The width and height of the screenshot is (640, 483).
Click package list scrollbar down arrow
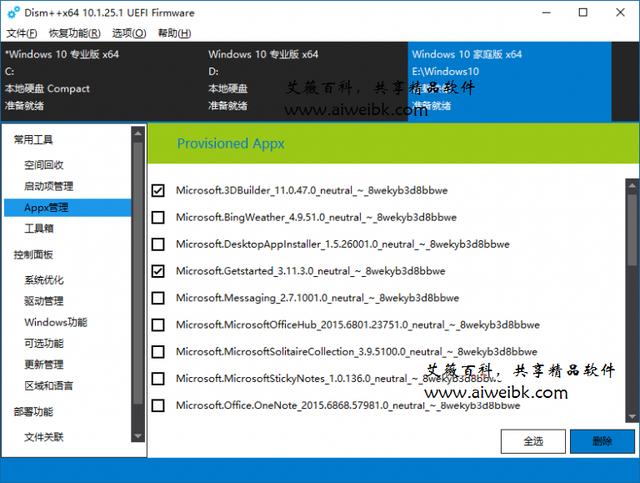coord(632,417)
